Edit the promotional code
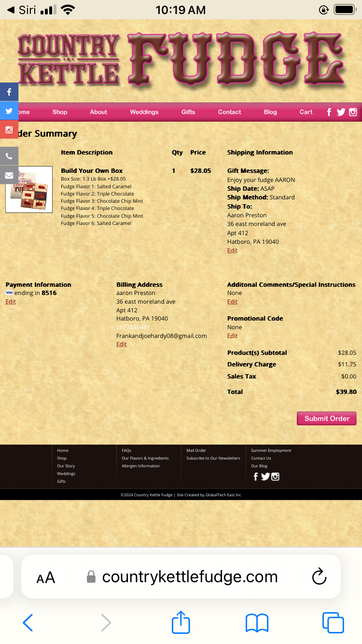 [x=232, y=336]
